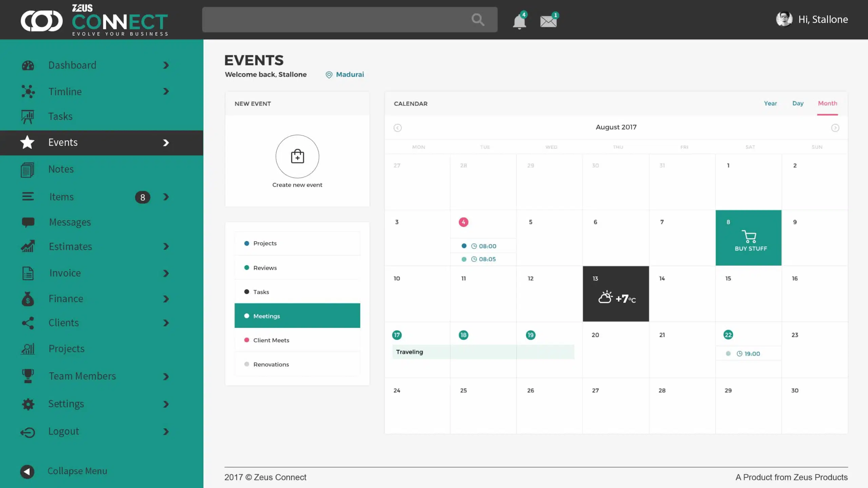Toggle the Renovations event filter
868x488 pixels.
(271, 364)
